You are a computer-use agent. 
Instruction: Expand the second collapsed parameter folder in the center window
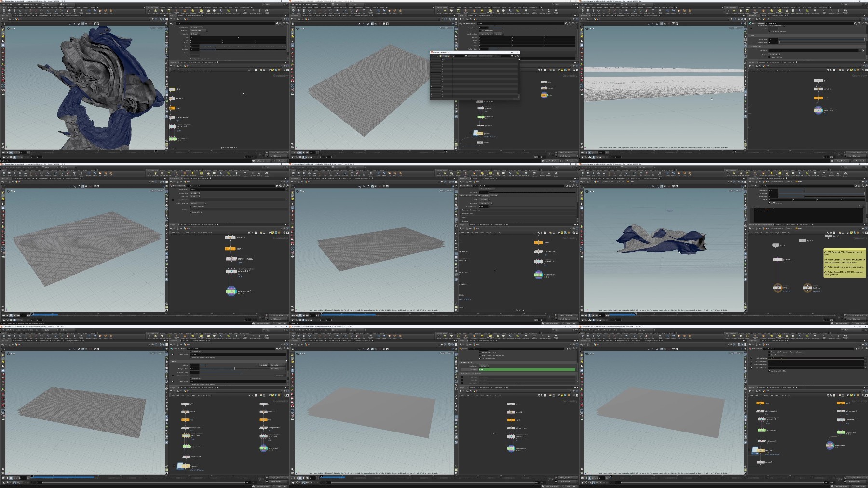pos(461,214)
